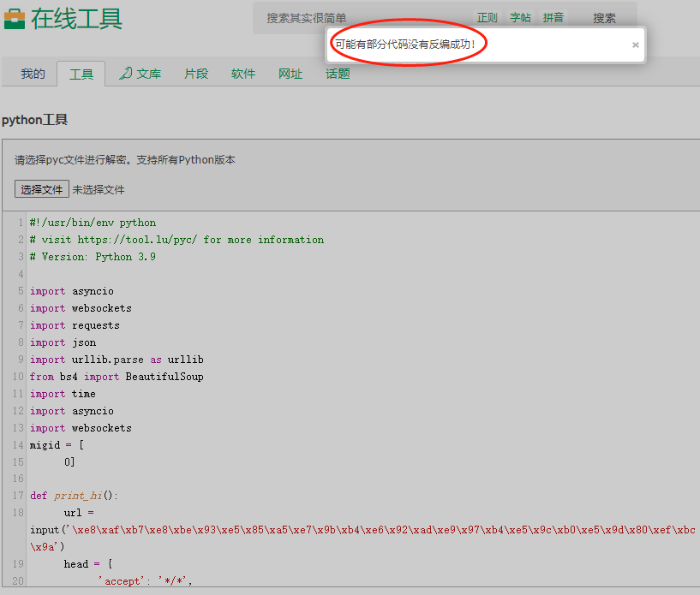Close the notification popup with the x

coord(635,45)
